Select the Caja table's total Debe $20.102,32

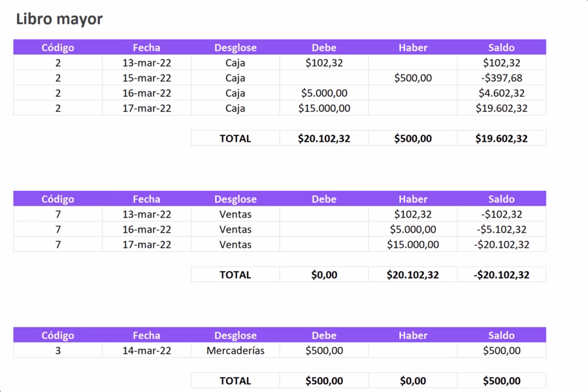[324, 139]
